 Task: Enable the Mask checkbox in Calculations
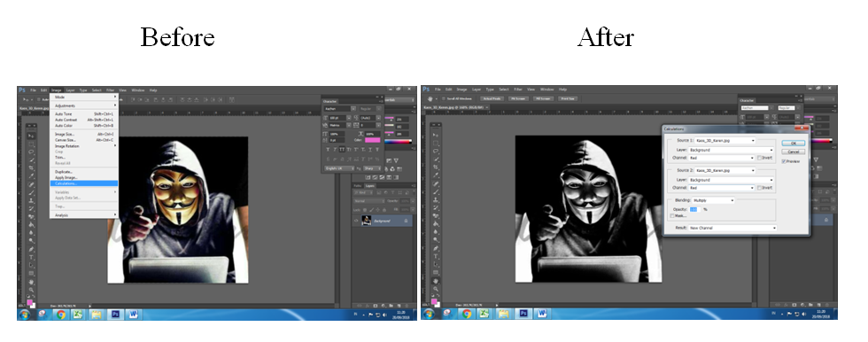pyautogui.click(x=672, y=215)
